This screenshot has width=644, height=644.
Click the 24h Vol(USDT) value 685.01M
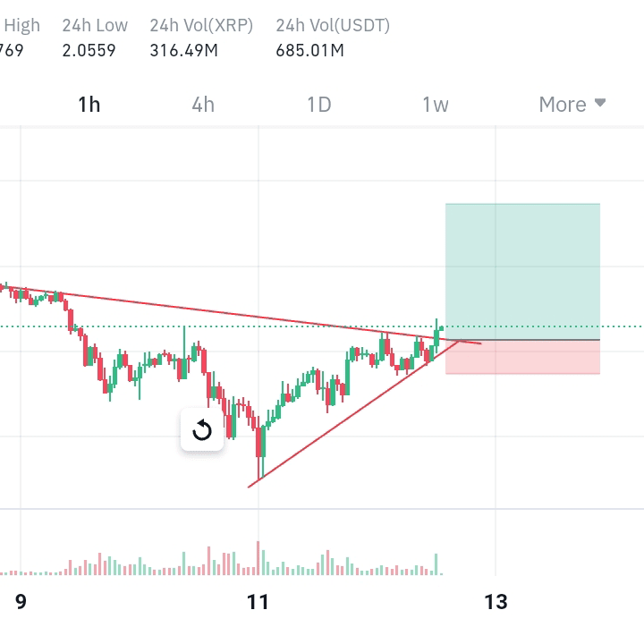pyautogui.click(x=309, y=50)
